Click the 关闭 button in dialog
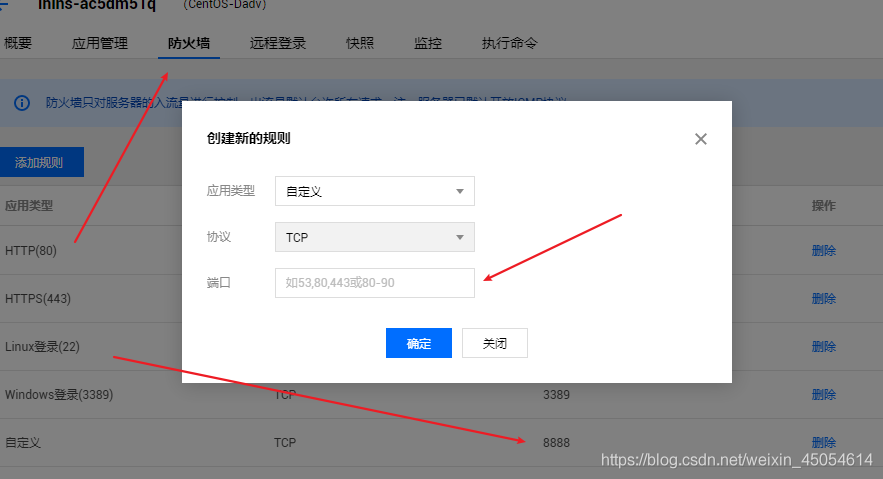Screen dimensions: 883x479 (x=494, y=343)
